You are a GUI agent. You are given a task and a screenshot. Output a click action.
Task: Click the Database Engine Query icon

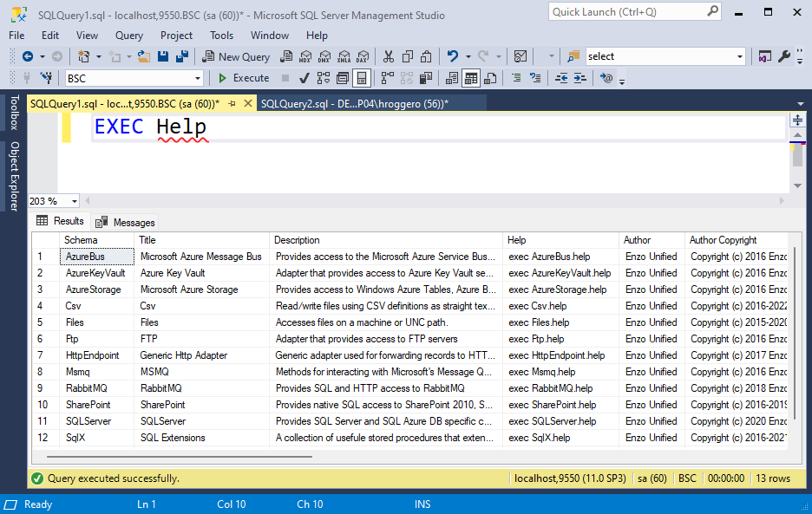[286, 56]
